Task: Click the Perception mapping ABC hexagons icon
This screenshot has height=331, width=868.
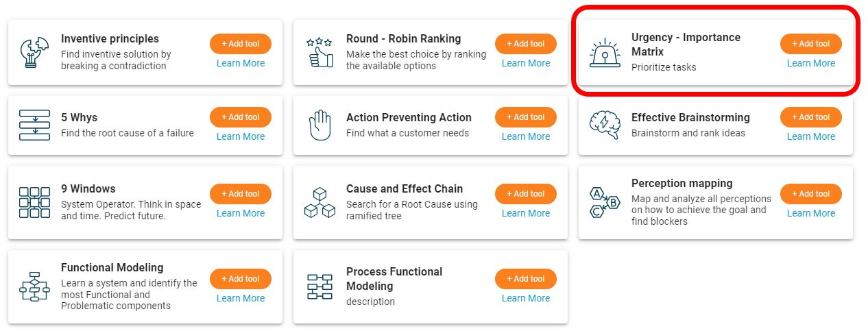Action: tap(605, 202)
